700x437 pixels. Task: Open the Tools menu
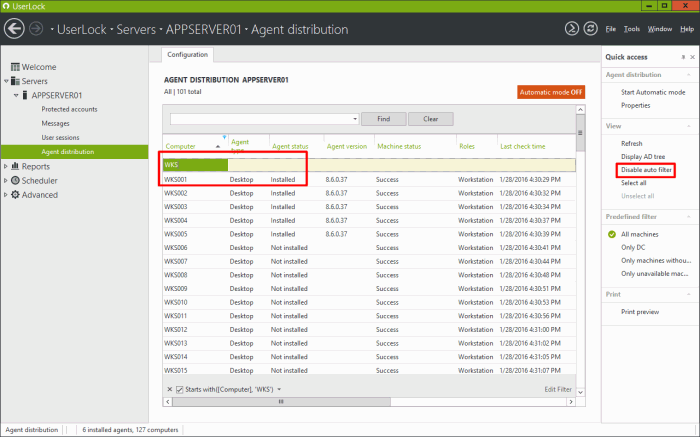tap(632, 29)
